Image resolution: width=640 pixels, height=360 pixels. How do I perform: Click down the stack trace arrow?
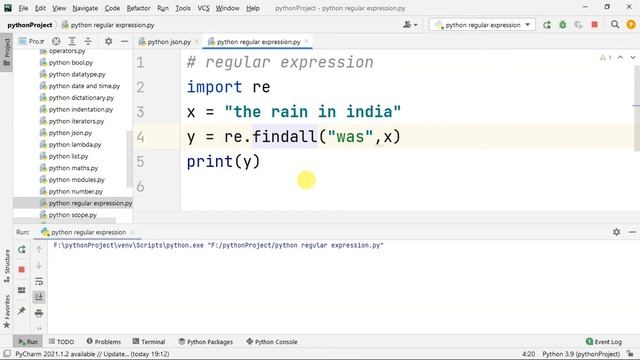39,266
